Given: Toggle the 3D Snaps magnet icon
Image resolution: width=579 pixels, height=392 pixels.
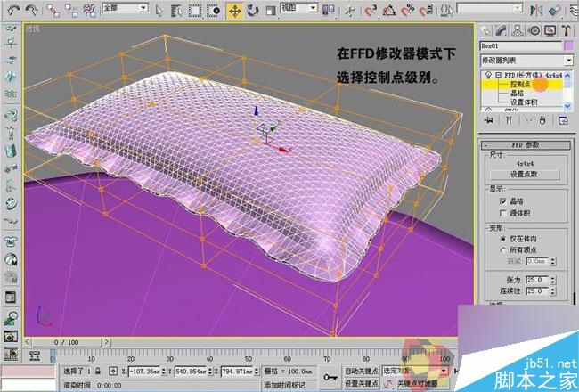Looking at the screenshot, I should (370, 11).
